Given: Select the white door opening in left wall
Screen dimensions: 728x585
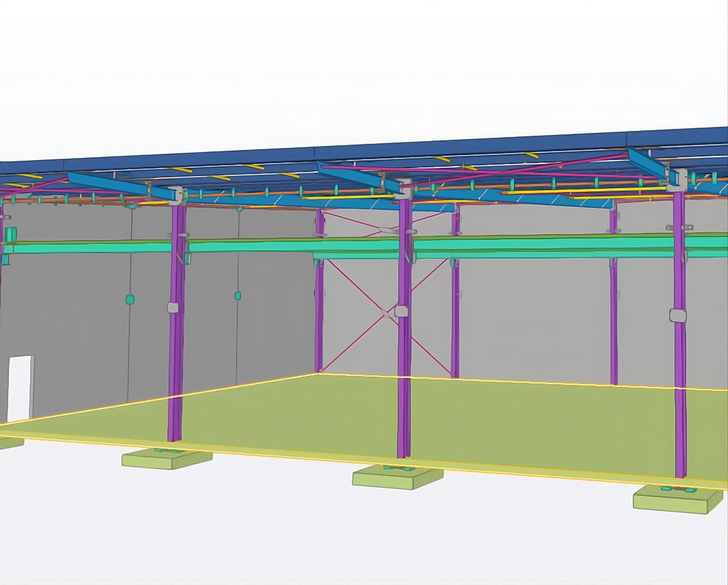Looking at the screenshot, I should [x=20, y=388].
